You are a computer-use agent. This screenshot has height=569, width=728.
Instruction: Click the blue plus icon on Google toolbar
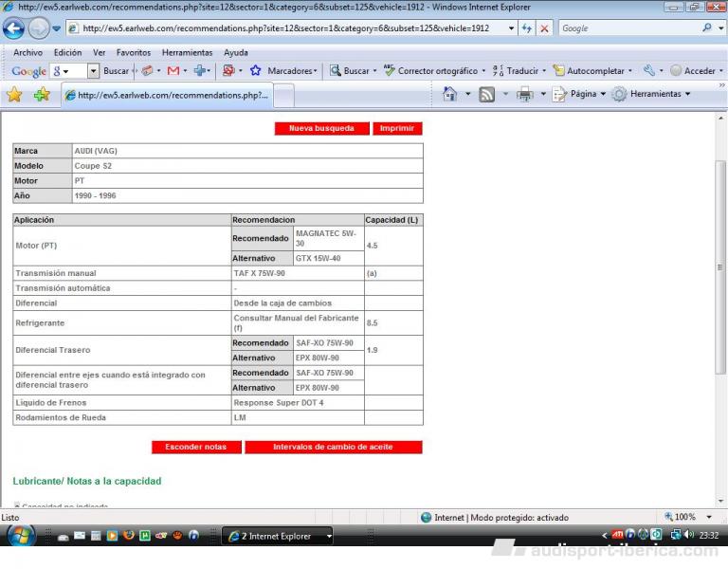tap(200, 70)
